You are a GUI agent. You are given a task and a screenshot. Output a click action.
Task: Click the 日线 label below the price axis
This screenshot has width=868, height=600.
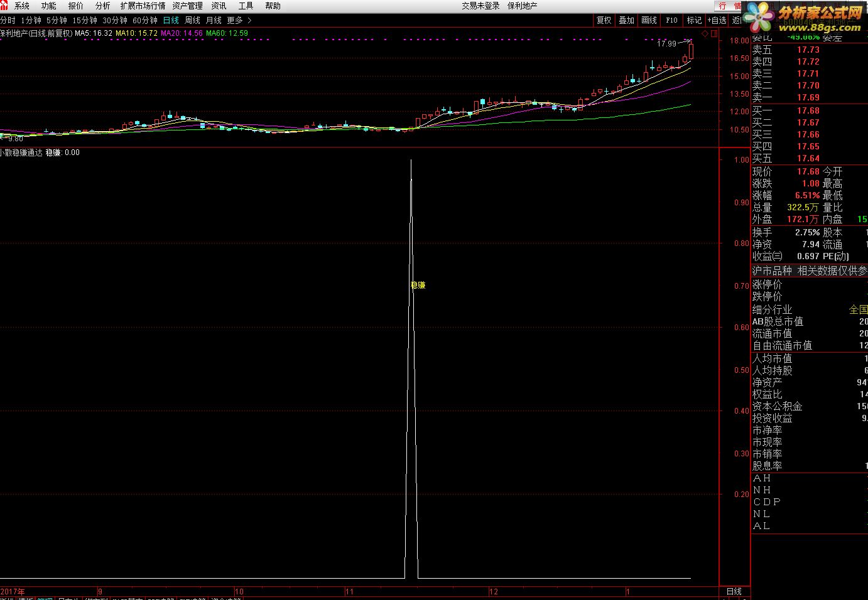tap(734, 591)
